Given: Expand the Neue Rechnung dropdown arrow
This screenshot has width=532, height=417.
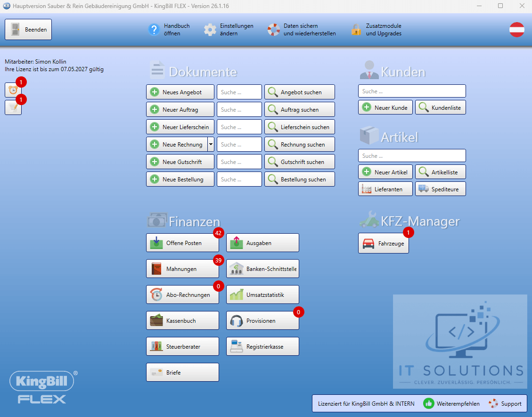Looking at the screenshot, I should pos(211,144).
